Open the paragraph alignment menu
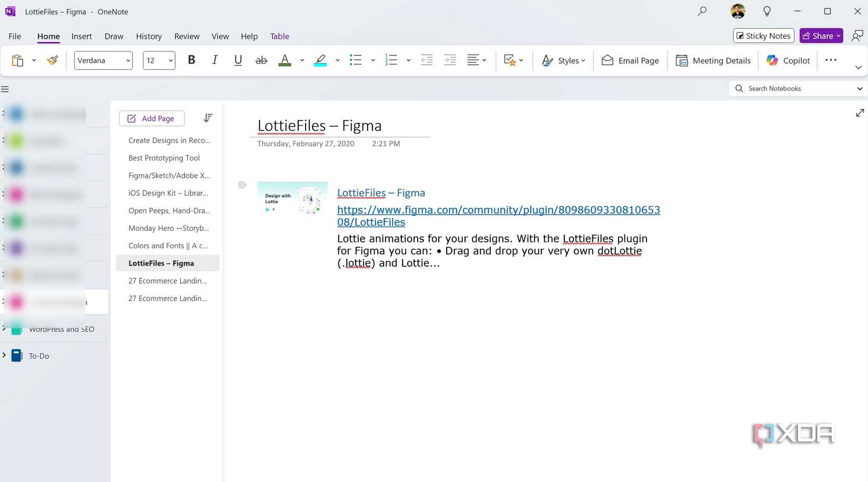 coord(477,60)
